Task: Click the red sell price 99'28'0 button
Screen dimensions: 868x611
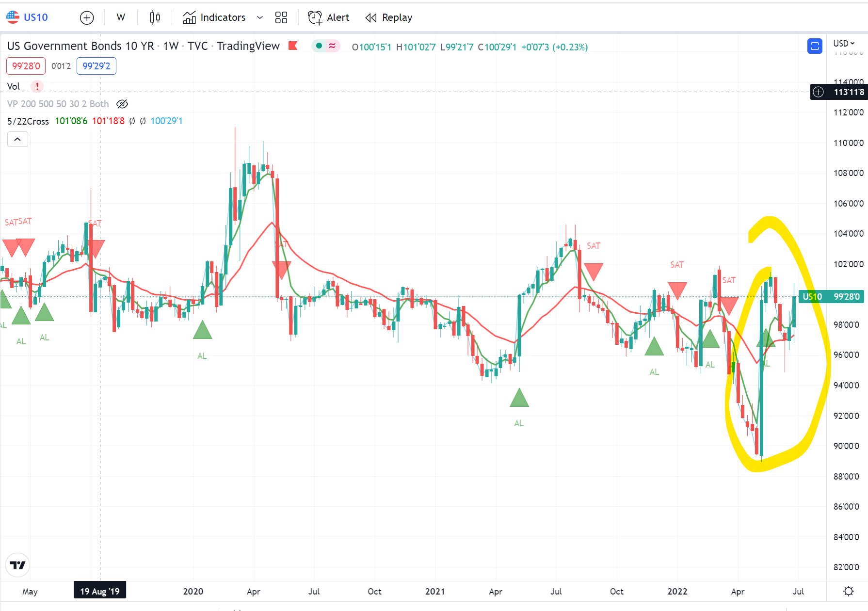Action: click(26, 66)
